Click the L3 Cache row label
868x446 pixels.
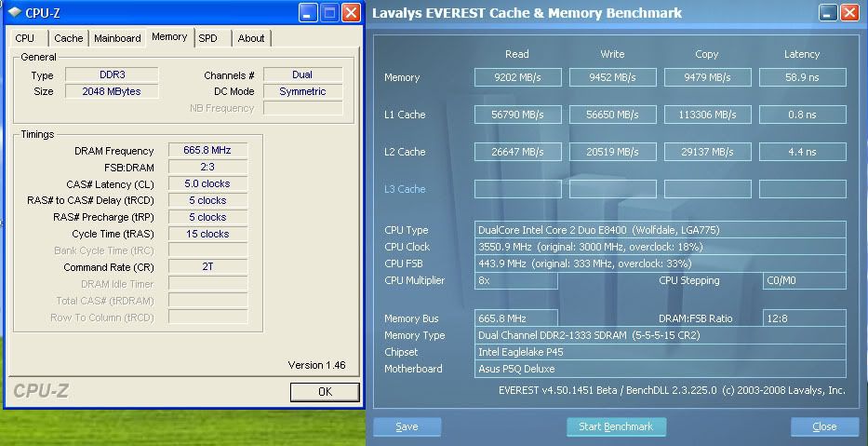pyautogui.click(x=405, y=189)
